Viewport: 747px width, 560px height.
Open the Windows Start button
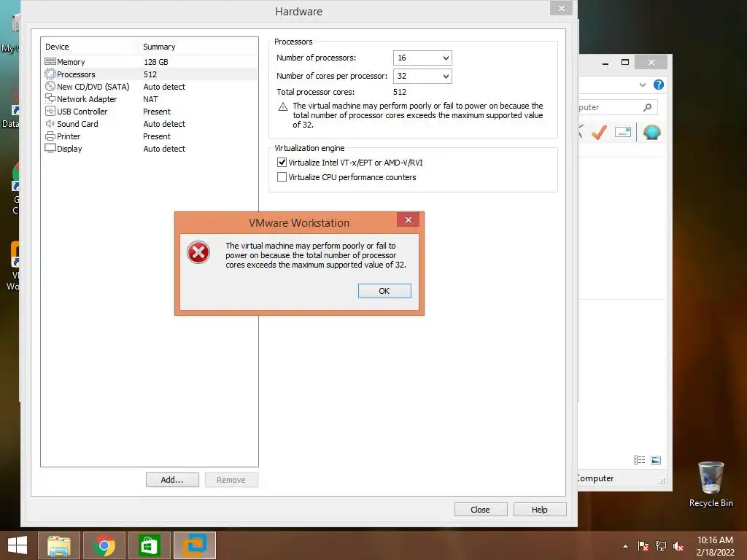click(18, 545)
